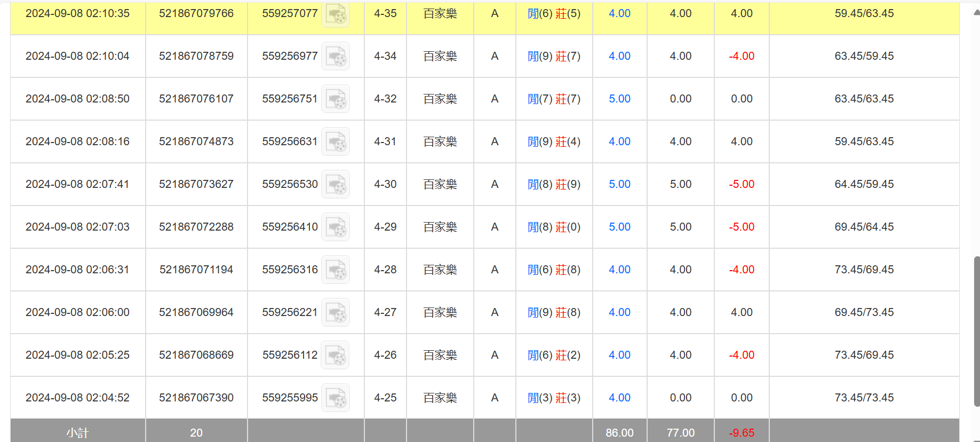Viewport: 980px width, 442px height.
Task: Open the replay icon for round 559256751
Action: coord(336,99)
